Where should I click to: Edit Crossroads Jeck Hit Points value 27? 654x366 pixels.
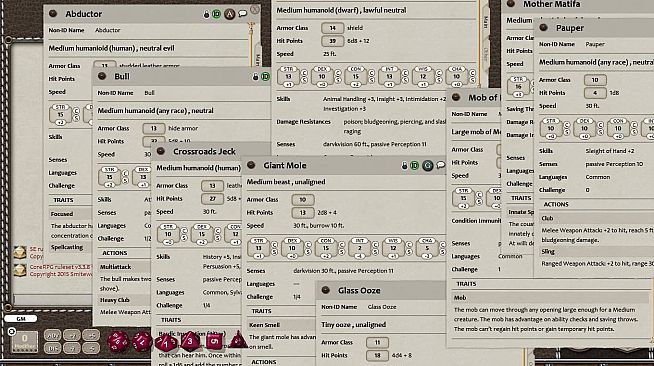pos(212,199)
